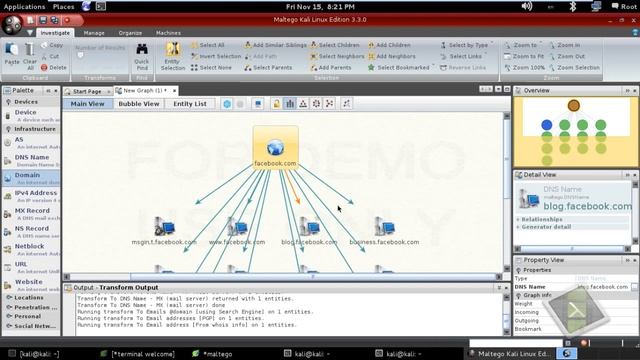
Task: Click Zoom 100% button
Action: (524, 67)
